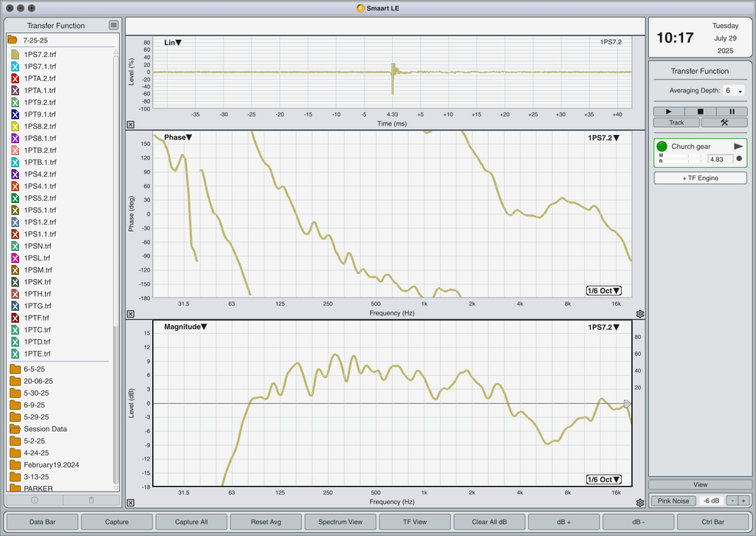Start measurement with the play button
The width and height of the screenshot is (756, 536).
pos(669,111)
